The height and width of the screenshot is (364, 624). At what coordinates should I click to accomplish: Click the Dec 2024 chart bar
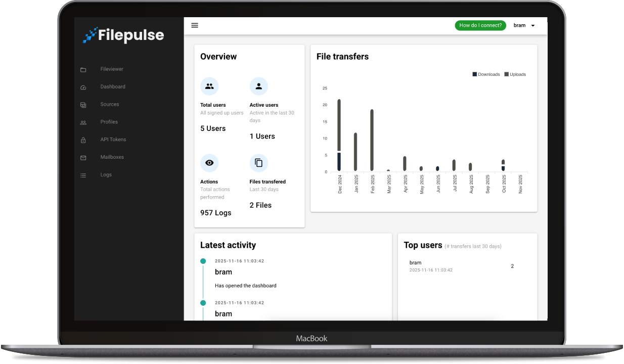[x=339, y=134]
